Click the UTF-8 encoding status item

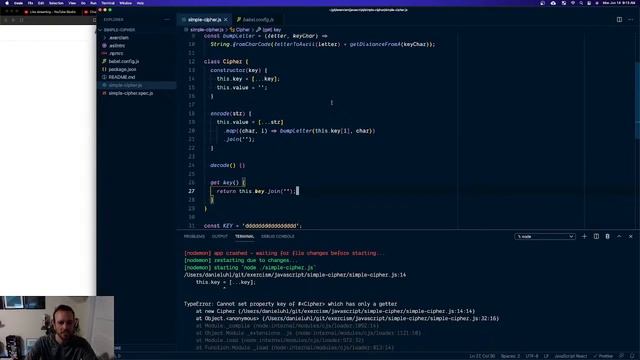coord(532,356)
